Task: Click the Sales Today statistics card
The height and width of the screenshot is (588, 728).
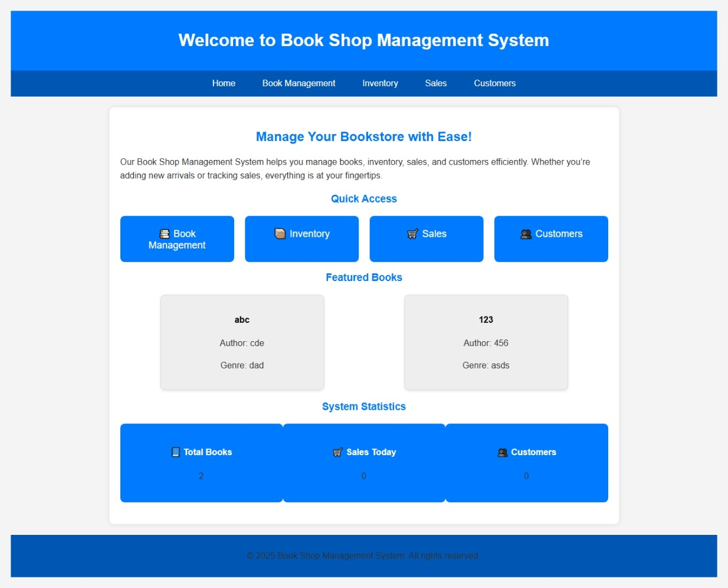Action: [364, 463]
